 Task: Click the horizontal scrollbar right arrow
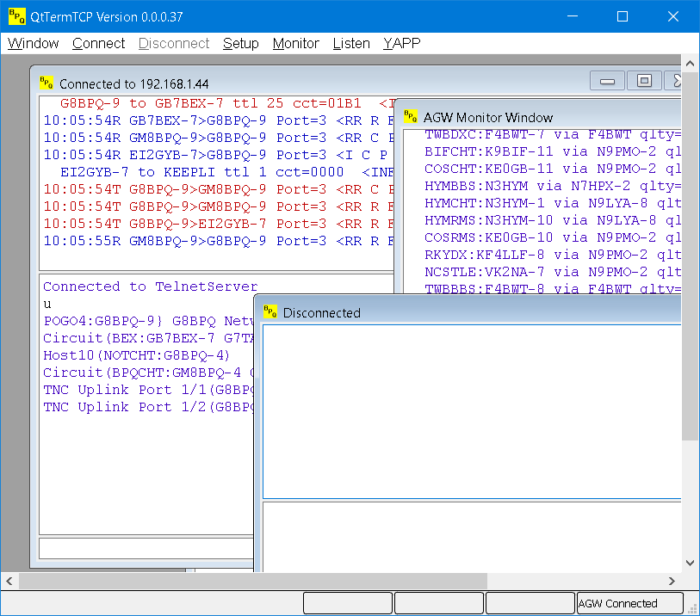pyautogui.click(x=672, y=581)
